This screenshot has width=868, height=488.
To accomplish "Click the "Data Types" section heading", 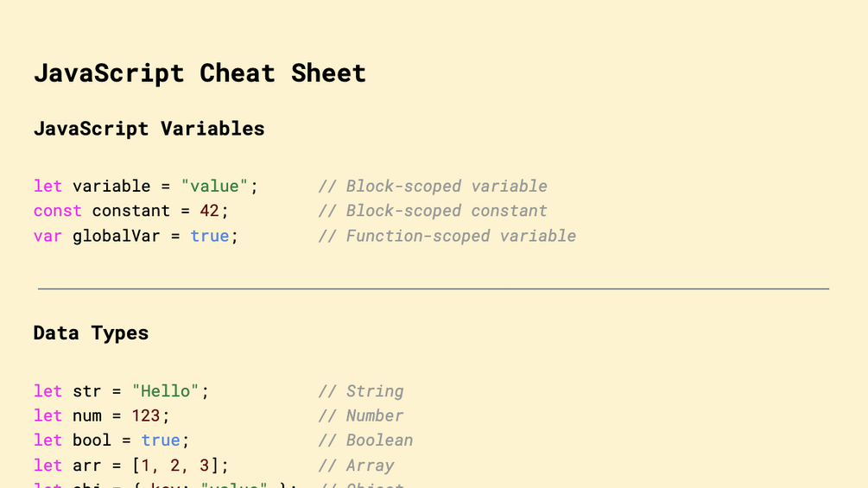I will pos(91,333).
